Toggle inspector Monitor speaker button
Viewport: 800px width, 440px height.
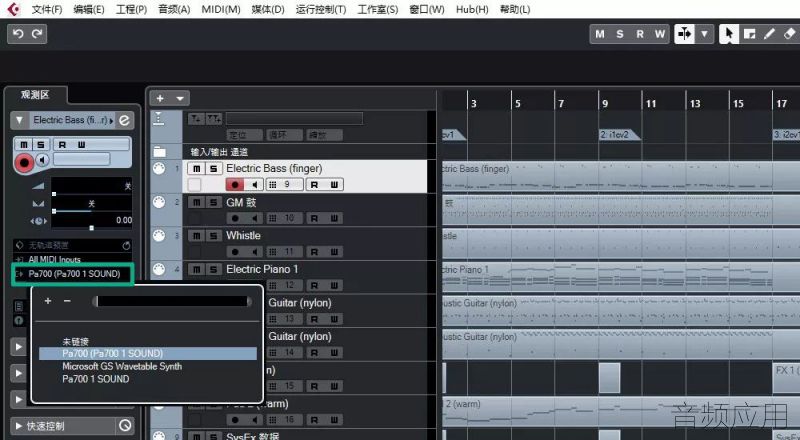pos(42,160)
